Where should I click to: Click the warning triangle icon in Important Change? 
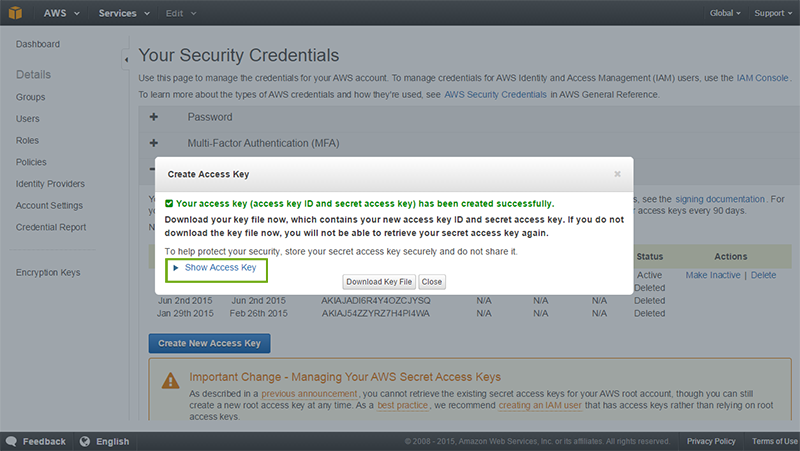(x=169, y=378)
